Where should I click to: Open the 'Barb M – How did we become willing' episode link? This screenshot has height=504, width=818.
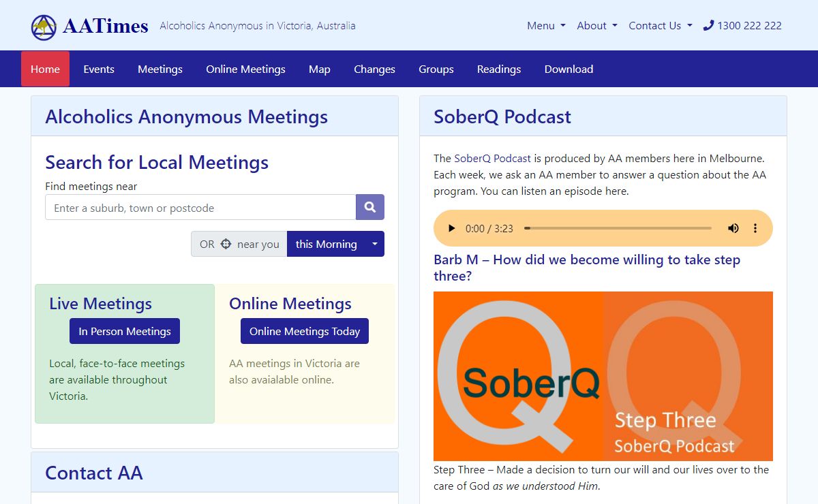tap(587, 268)
